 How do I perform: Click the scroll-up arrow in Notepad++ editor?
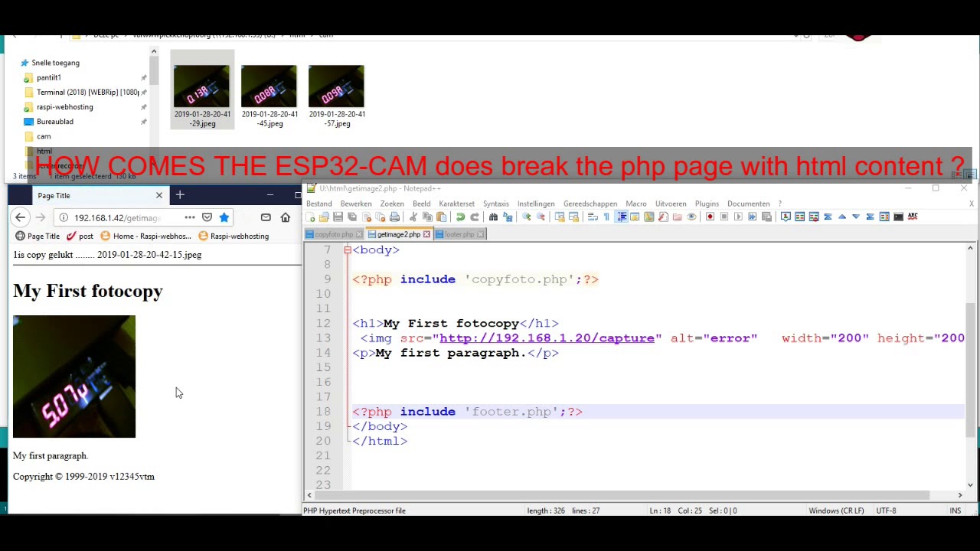click(x=970, y=249)
